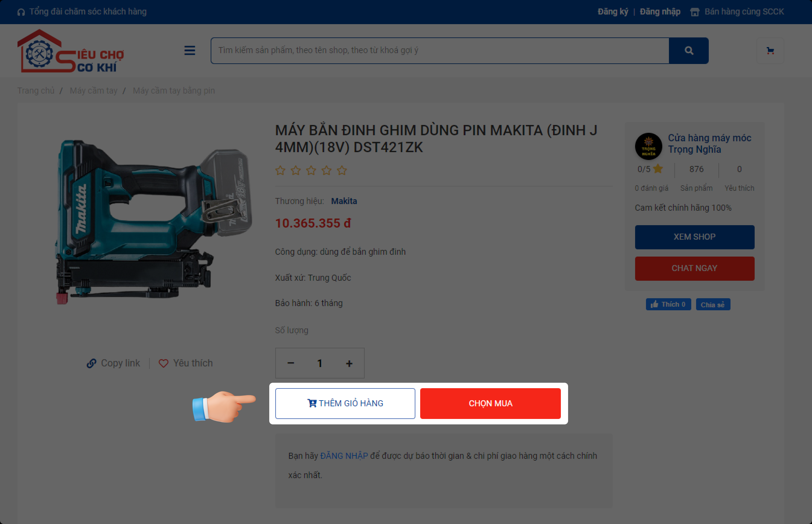This screenshot has height=524, width=812.
Task: Click Cam kết chính hãng 100% text
Action: [683, 208]
